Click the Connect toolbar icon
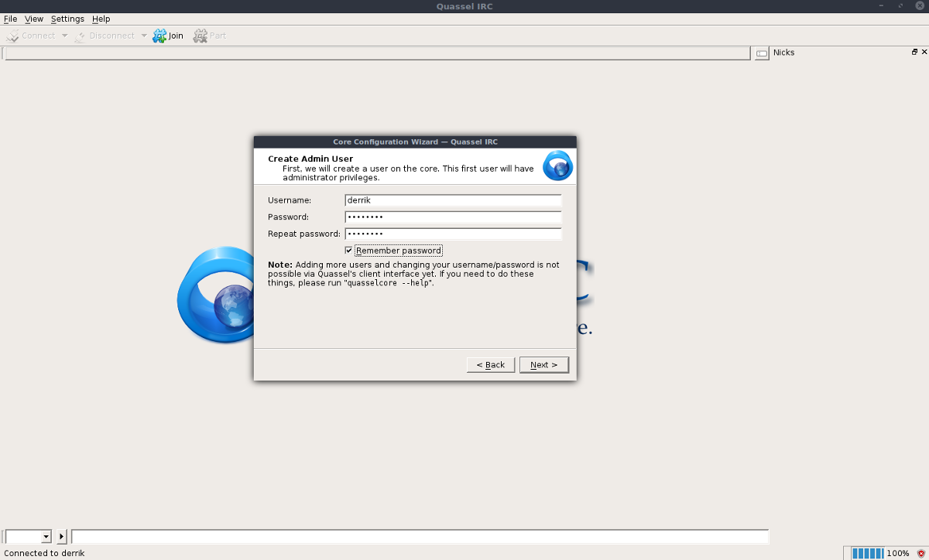Viewport: 929px width, 560px height. tap(13, 36)
